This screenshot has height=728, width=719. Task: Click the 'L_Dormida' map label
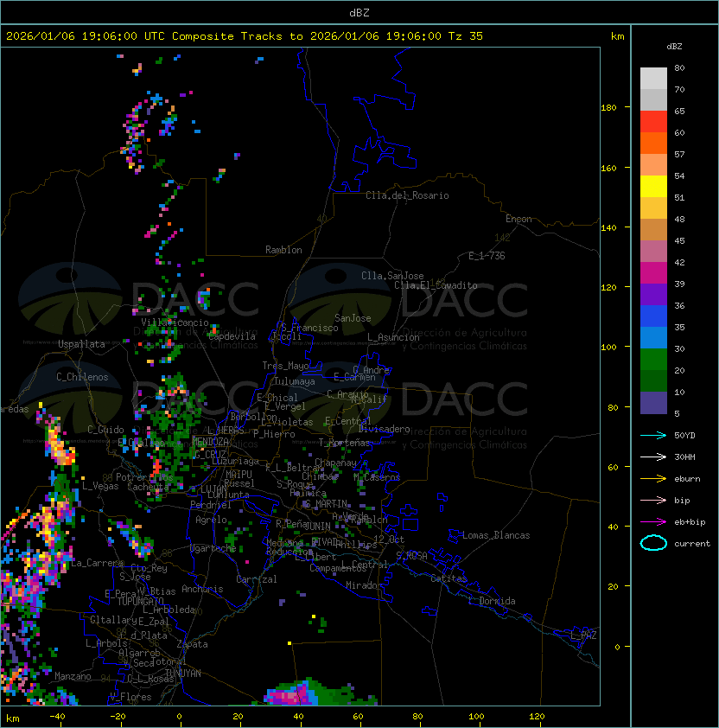pos(492,601)
